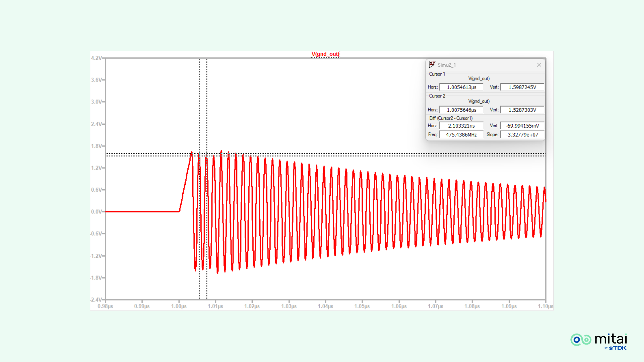644x362 pixels.
Task: Click the Diff Horz 2.103321ns field
Action: tap(461, 126)
